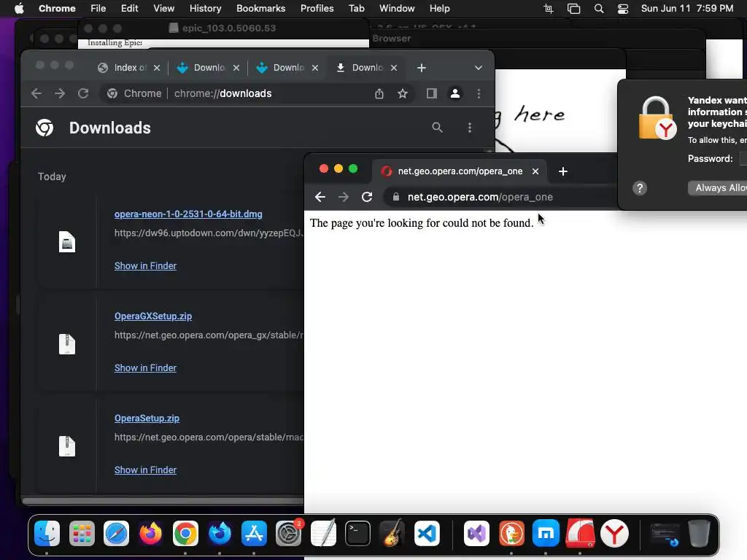Open help on Yandex keychain dialog

point(640,188)
